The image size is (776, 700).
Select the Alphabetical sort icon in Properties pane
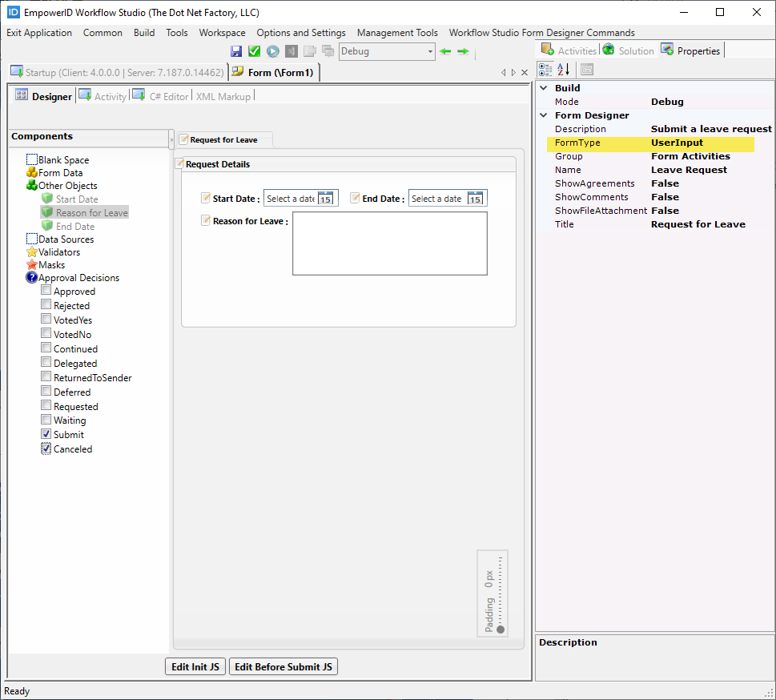563,70
